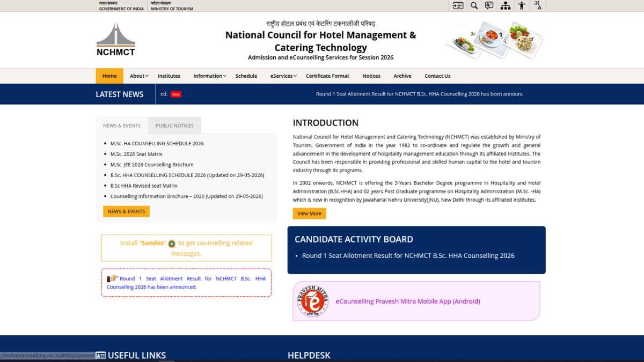Open the sitemap icon

pyautogui.click(x=506, y=5)
